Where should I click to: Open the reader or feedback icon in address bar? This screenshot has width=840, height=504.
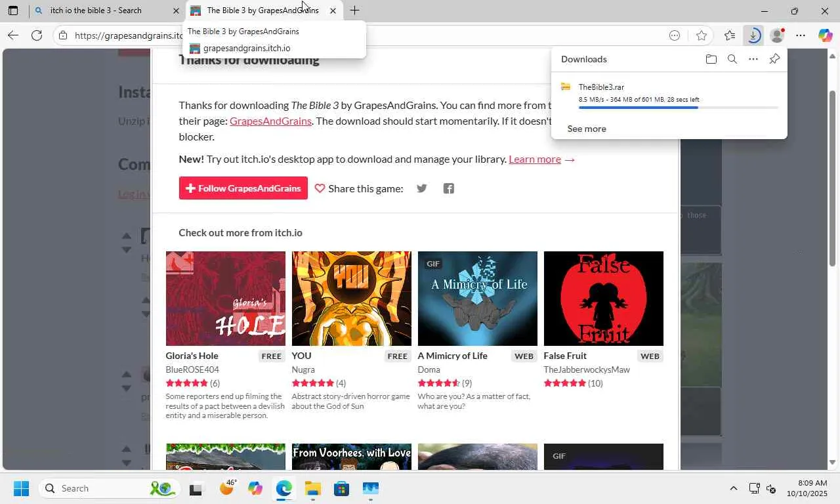(675, 35)
